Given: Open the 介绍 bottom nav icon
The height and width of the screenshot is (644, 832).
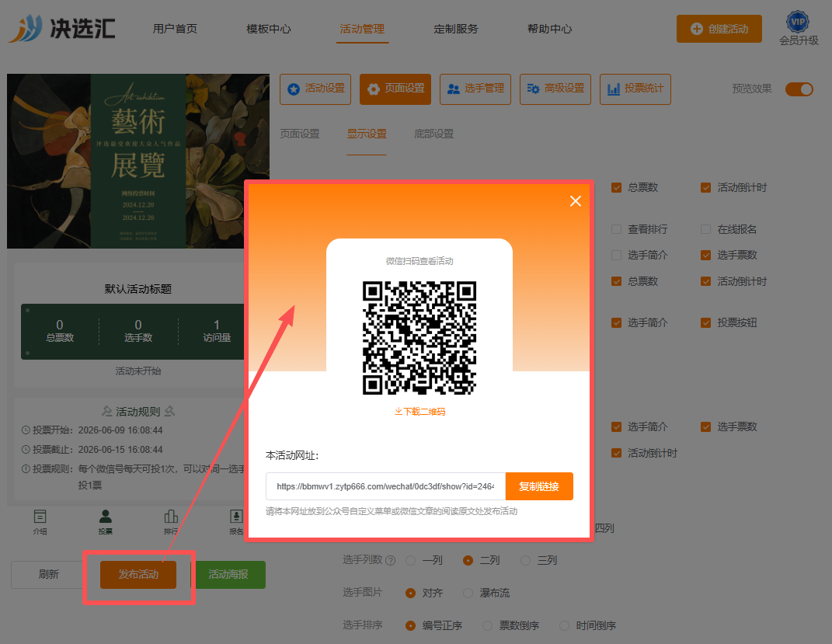Looking at the screenshot, I should point(40,522).
